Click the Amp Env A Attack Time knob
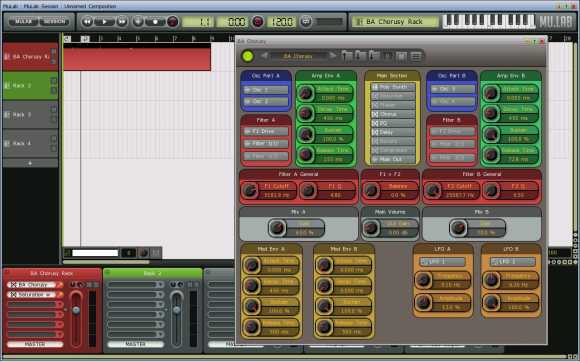 click(x=306, y=93)
